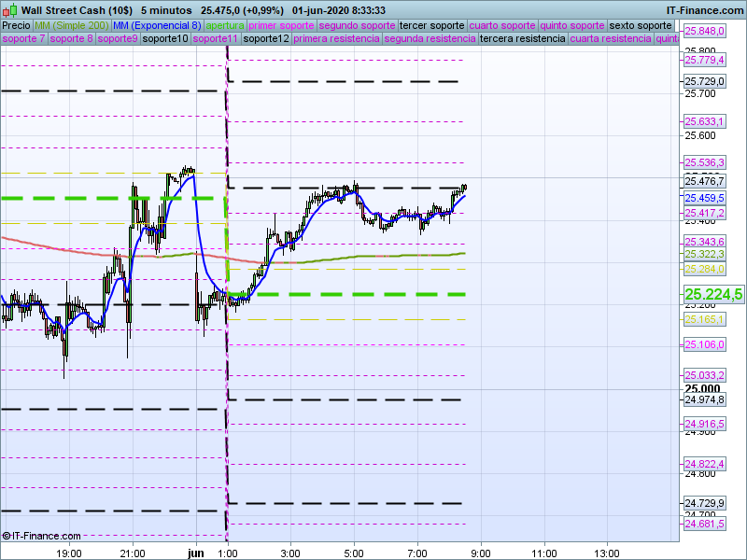747x560 pixels.
Task: Click the 1:00 time axis label
Action: [x=228, y=553]
